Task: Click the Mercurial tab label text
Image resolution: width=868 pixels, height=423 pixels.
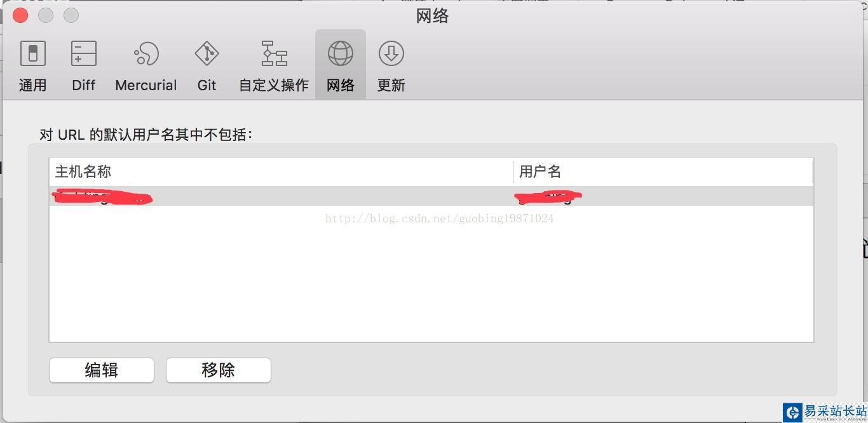Action: tap(146, 85)
